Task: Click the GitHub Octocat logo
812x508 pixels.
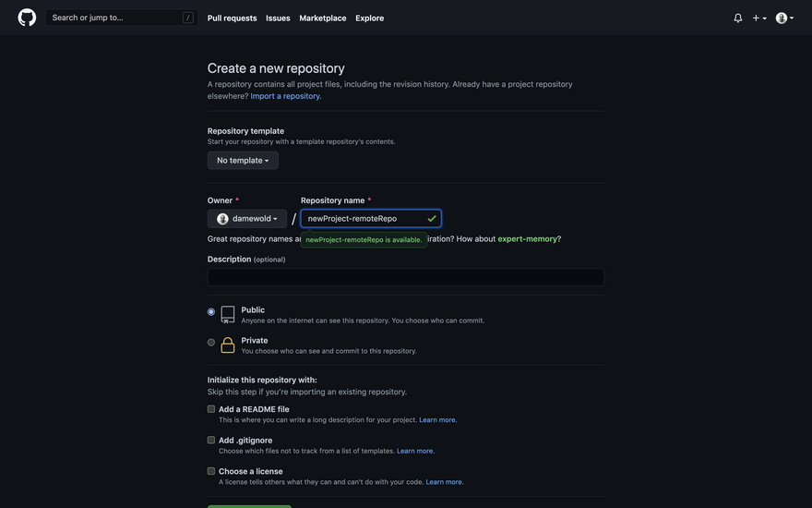Action: (27, 18)
